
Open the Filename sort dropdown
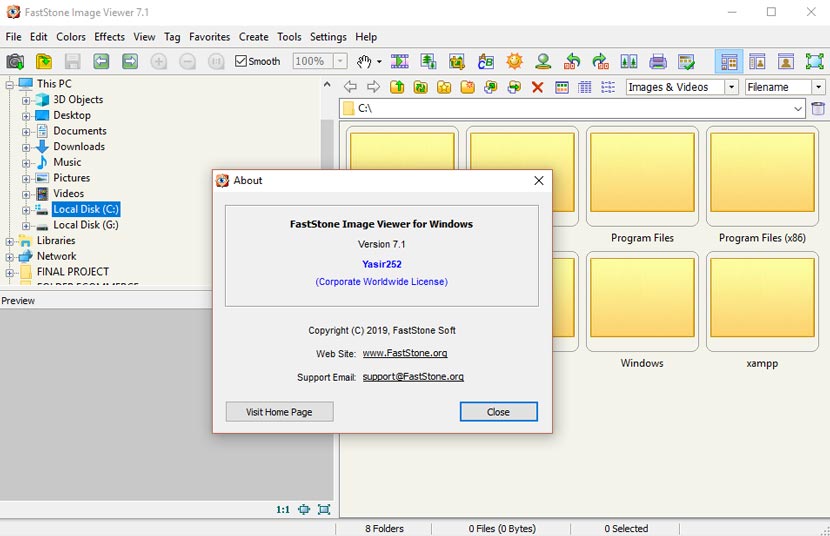pos(818,87)
